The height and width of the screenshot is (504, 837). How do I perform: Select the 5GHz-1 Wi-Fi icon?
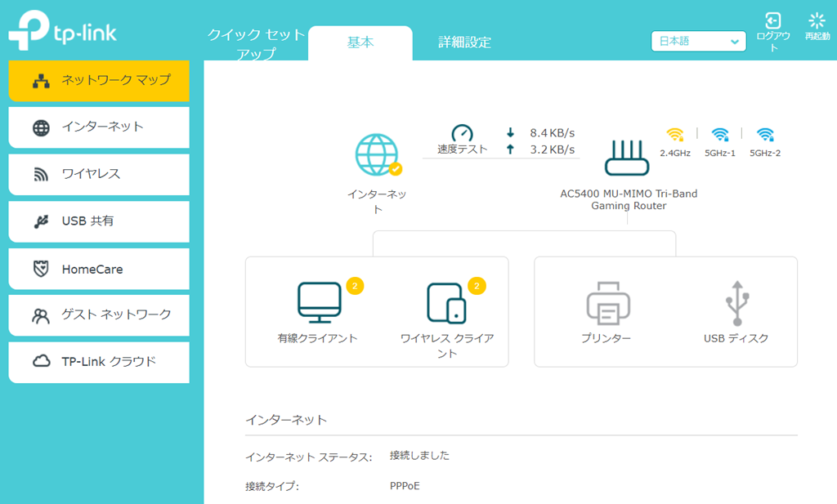point(720,135)
